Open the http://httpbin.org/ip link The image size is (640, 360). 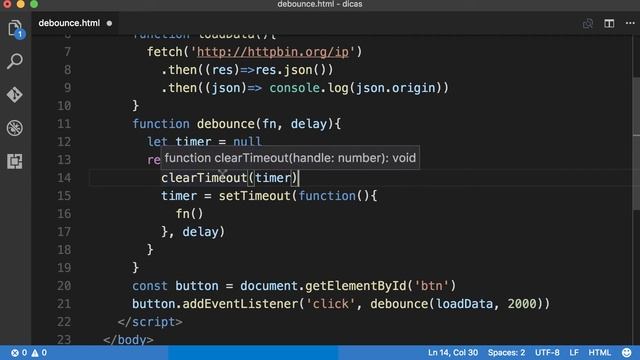tap(273, 52)
